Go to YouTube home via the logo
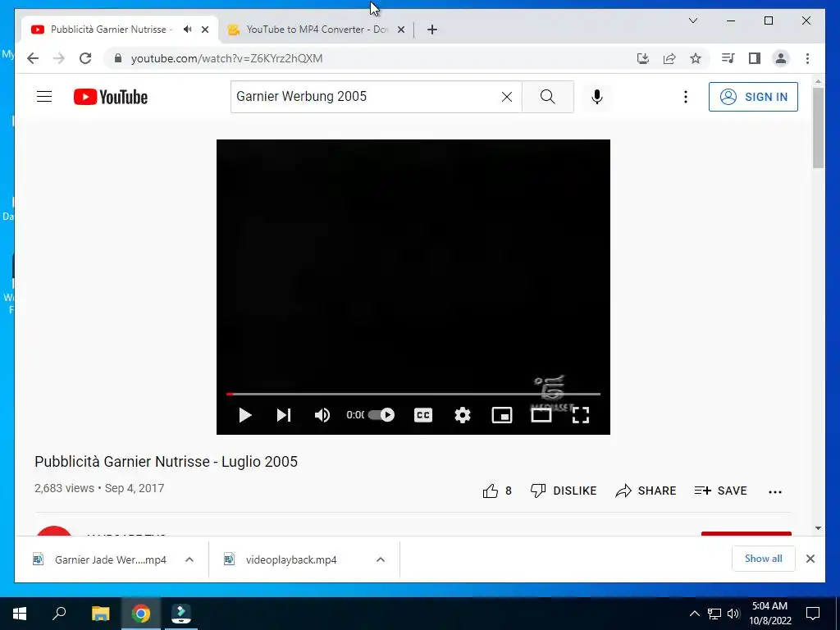This screenshot has width=840, height=630. (111, 97)
